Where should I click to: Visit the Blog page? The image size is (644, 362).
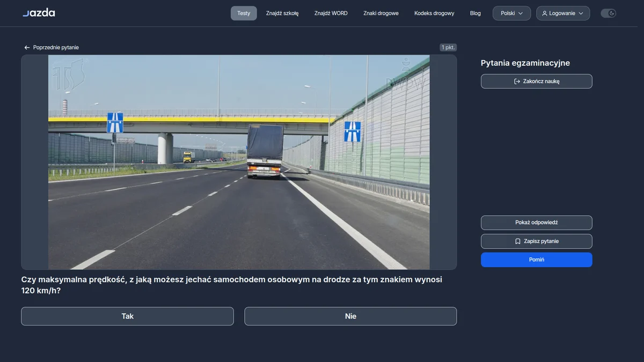click(475, 13)
